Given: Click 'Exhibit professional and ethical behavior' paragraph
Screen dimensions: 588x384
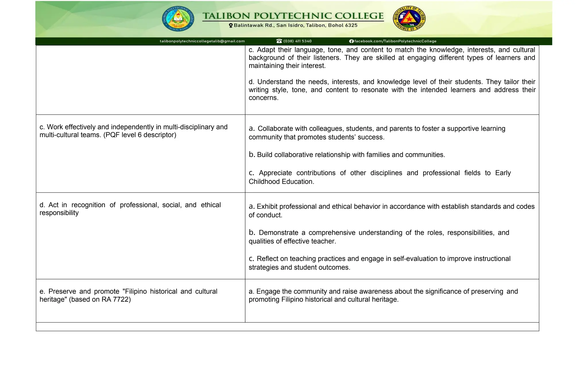Looking at the screenshot, I should click(x=391, y=210).
